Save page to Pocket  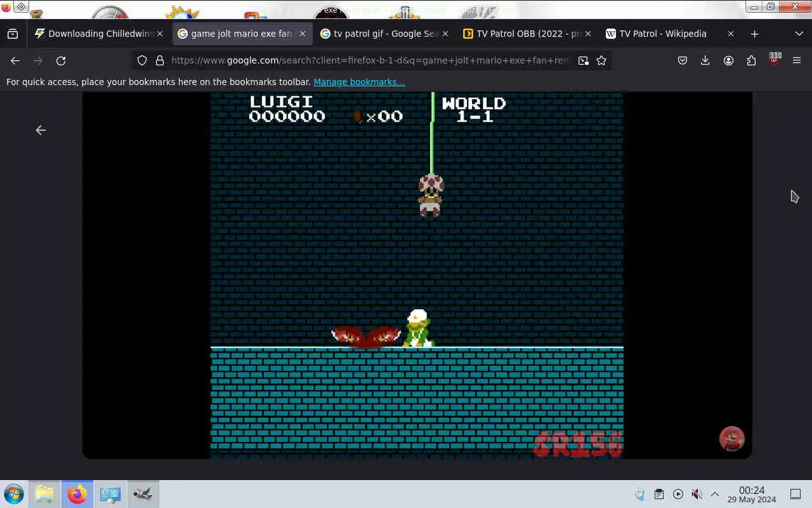click(683, 60)
